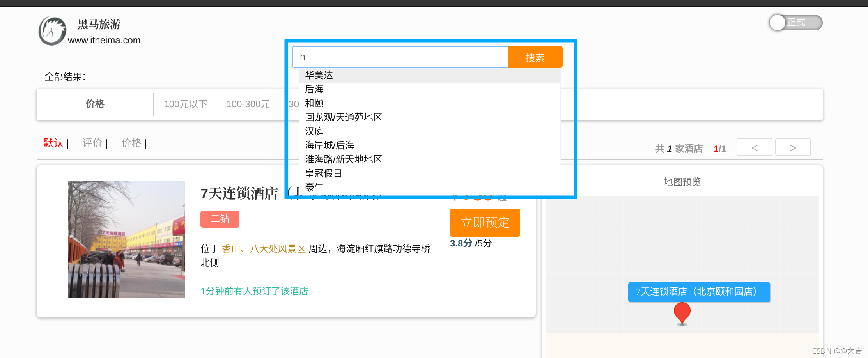Click the 香山、八大处风景区 link

pyautogui.click(x=264, y=249)
